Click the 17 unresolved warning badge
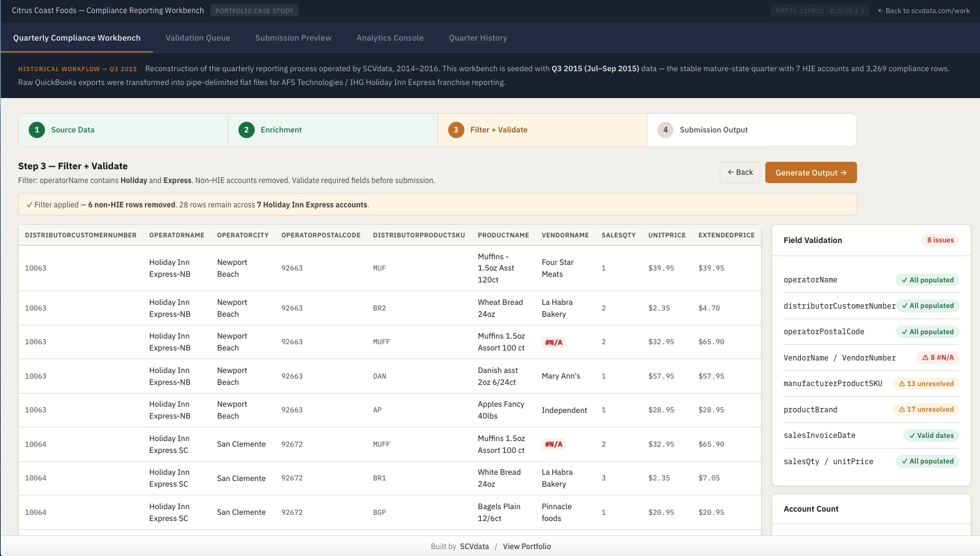Viewport: 980px width, 556px height. click(926, 409)
